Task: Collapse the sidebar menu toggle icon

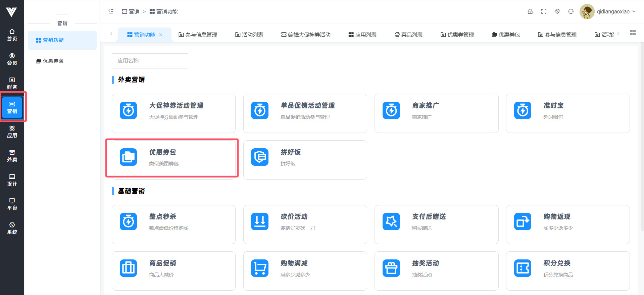Action: (x=111, y=11)
